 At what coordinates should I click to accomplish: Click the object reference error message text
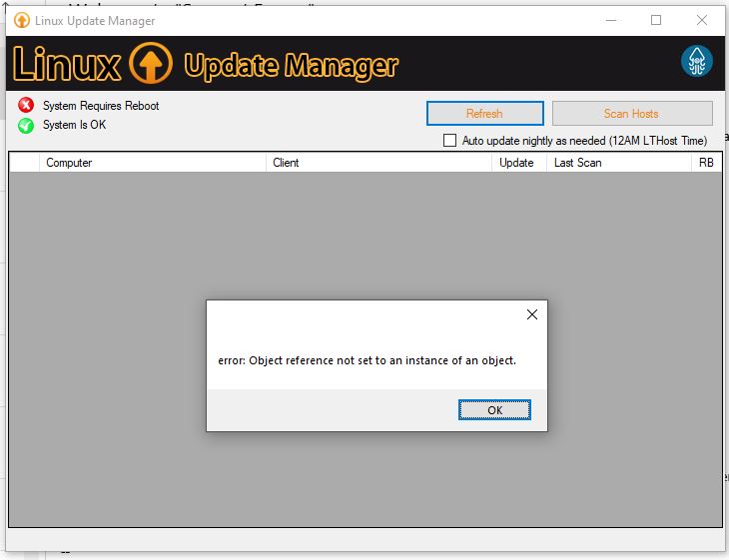pos(366,360)
